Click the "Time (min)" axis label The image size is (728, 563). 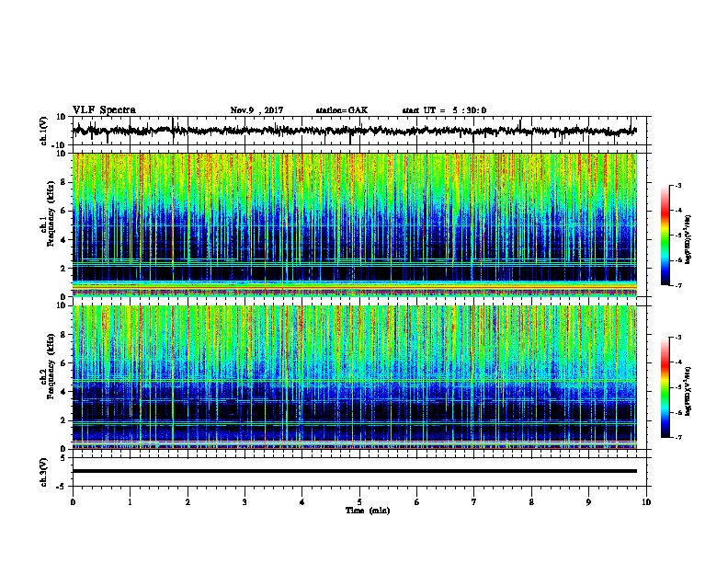[x=368, y=511]
